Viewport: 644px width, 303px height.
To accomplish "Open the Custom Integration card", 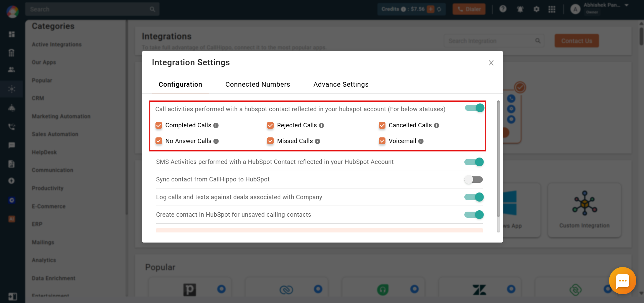I will click(x=584, y=210).
